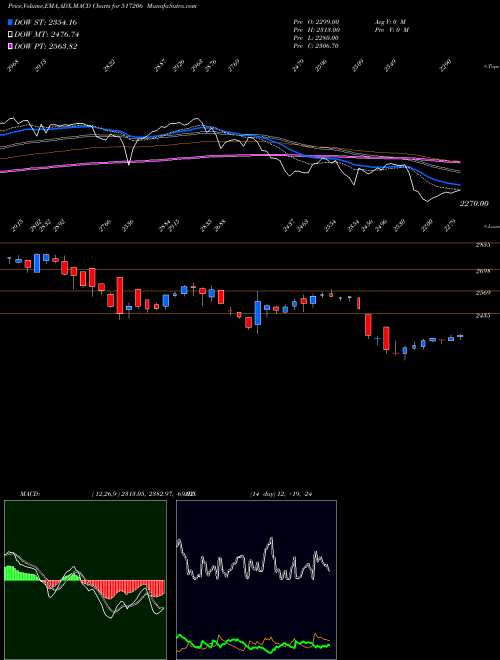Click the 'Pre H: 2313.00' value
Screen dimensions: 500x660
click(x=316, y=30)
